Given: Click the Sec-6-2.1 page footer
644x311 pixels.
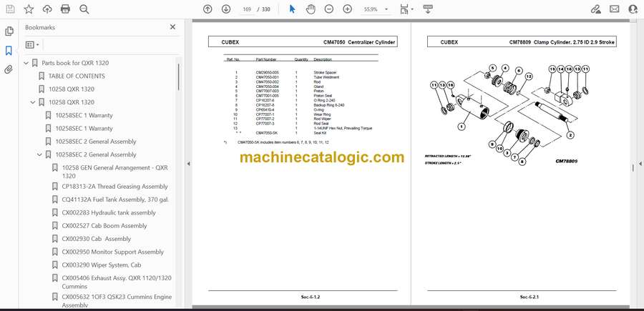Looking at the screenshot, I should coord(530,297).
